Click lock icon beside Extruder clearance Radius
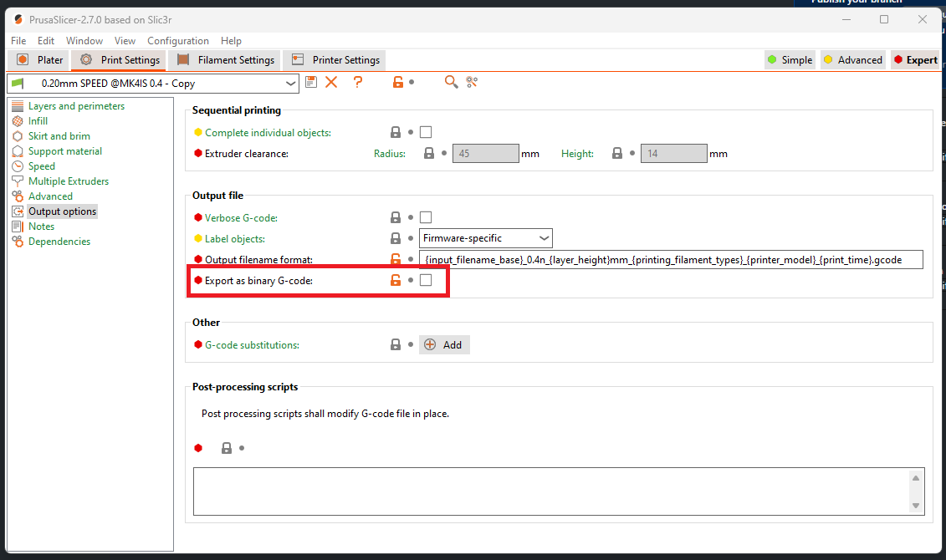 429,153
